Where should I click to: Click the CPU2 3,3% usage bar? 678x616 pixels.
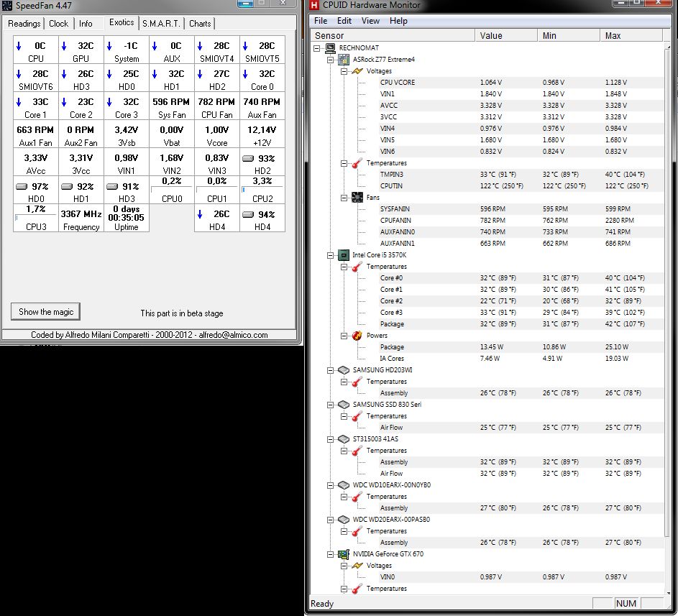262,189
